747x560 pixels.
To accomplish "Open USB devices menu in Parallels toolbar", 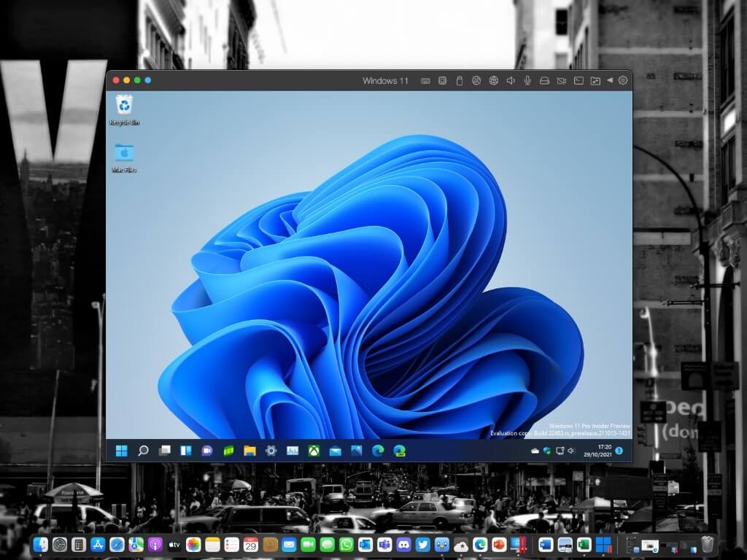I will (460, 81).
